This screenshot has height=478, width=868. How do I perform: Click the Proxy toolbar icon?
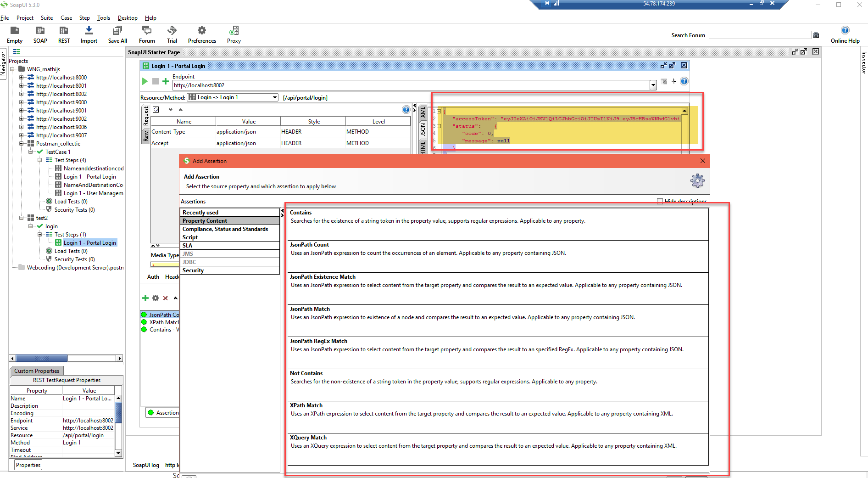[x=234, y=31]
